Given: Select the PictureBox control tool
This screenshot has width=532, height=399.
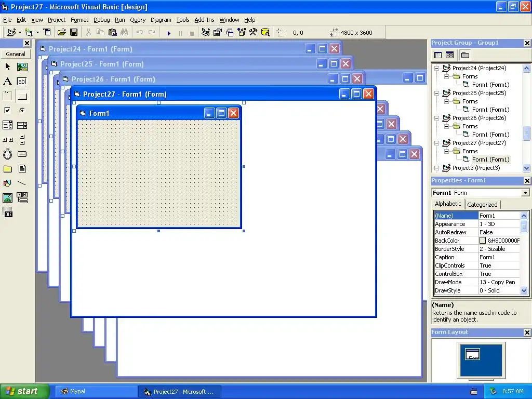Looking at the screenshot, I should point(22,67).
